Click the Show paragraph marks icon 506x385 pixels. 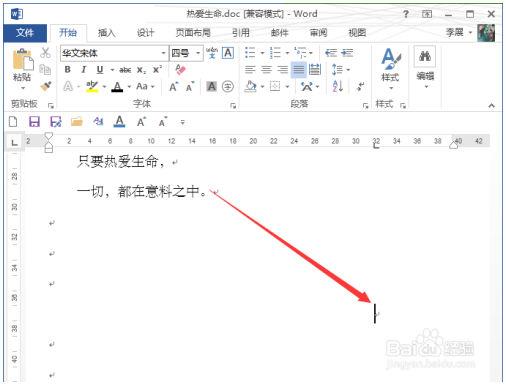pos(360,87)
